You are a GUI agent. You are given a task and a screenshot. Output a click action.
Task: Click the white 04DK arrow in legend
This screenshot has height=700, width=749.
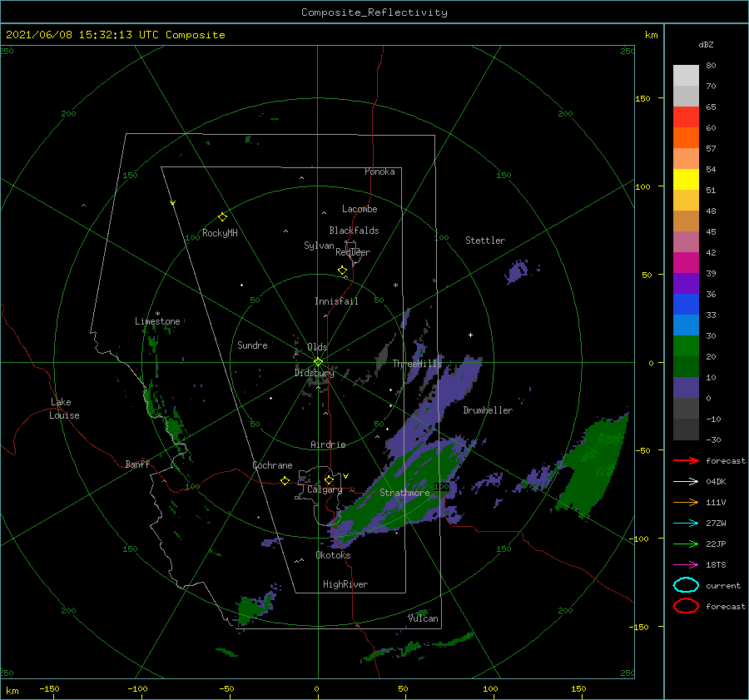(x=686, y=481)
